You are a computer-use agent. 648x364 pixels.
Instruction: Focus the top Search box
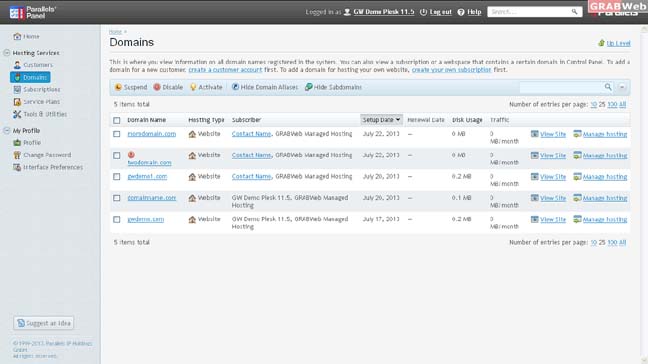529,12
